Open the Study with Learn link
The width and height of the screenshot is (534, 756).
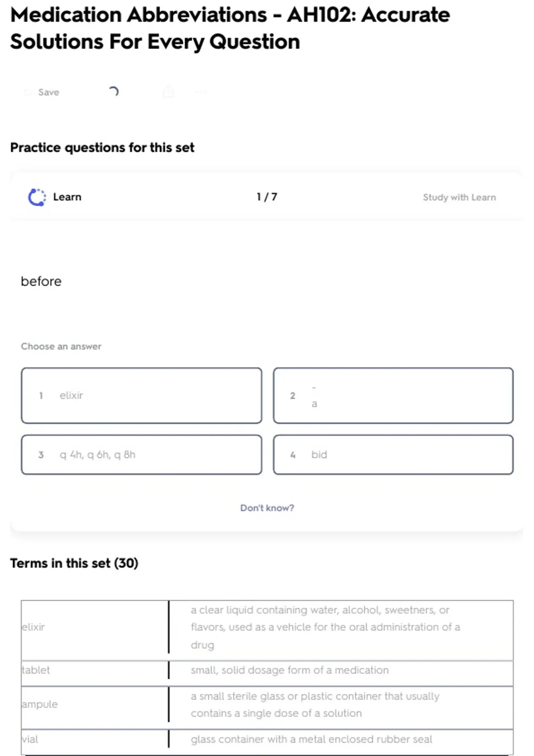click(x=459, y=197)
